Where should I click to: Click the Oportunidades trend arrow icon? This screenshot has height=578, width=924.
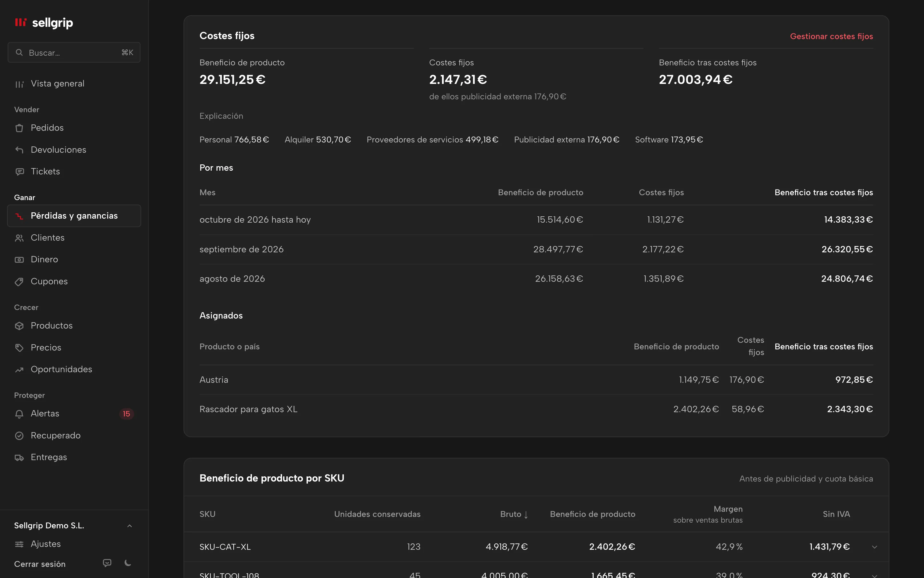pyautogui.click(x=19, y=370)
